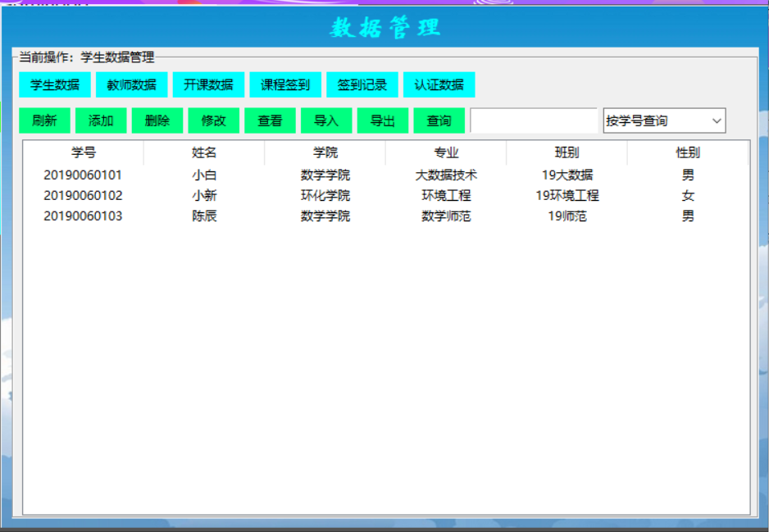Image resolution: width=769 pixels, height=532 pixels.
Task: Click 数学学院 in 陈辰's row
Action: 325,216
